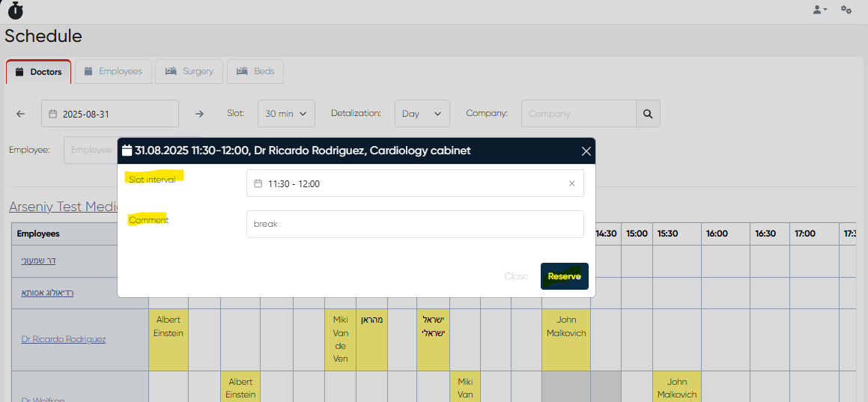Open the user account menu icon
Screen dimensions: 868x402
pos(820,10)
